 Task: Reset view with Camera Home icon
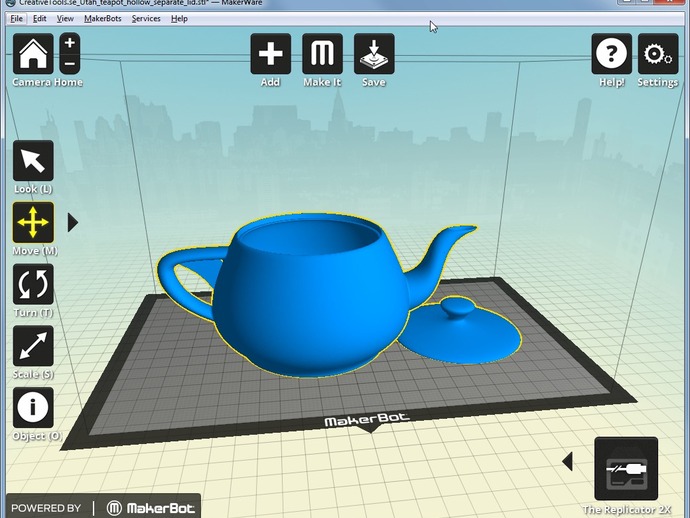33,54
